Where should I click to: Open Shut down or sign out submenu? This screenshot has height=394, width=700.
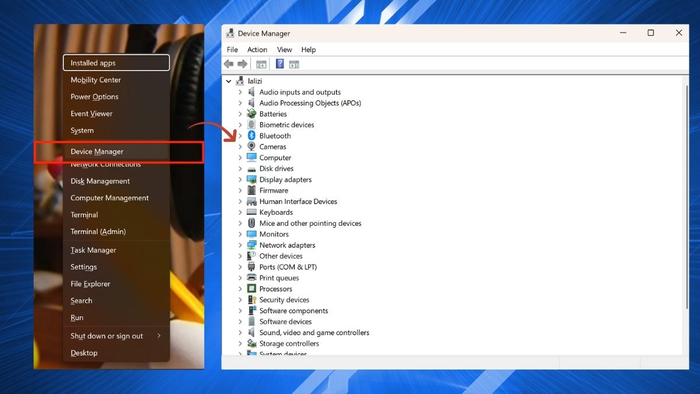coord(116,336)
